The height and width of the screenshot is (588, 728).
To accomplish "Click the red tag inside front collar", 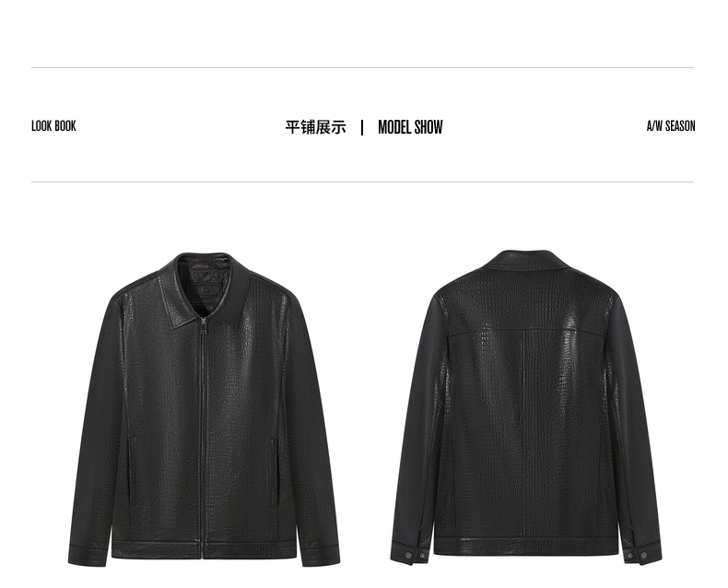I will (202, 266).
